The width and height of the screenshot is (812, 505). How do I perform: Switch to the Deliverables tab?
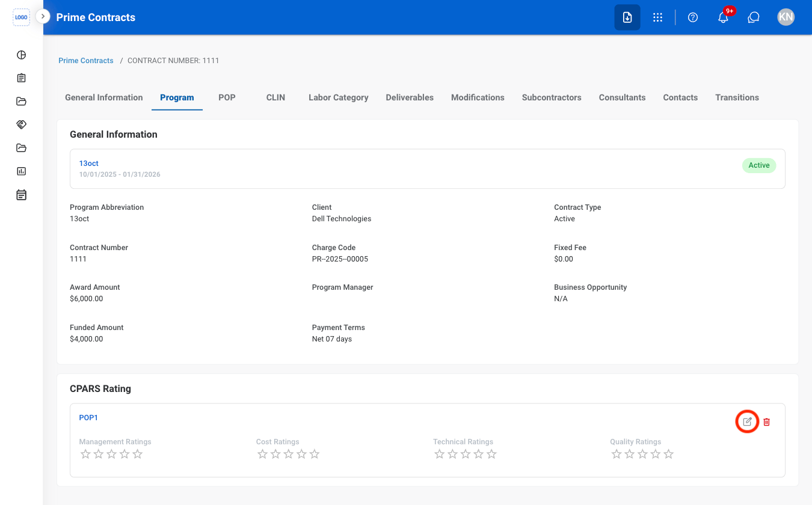pyautogui.click(x=410, y=97)
